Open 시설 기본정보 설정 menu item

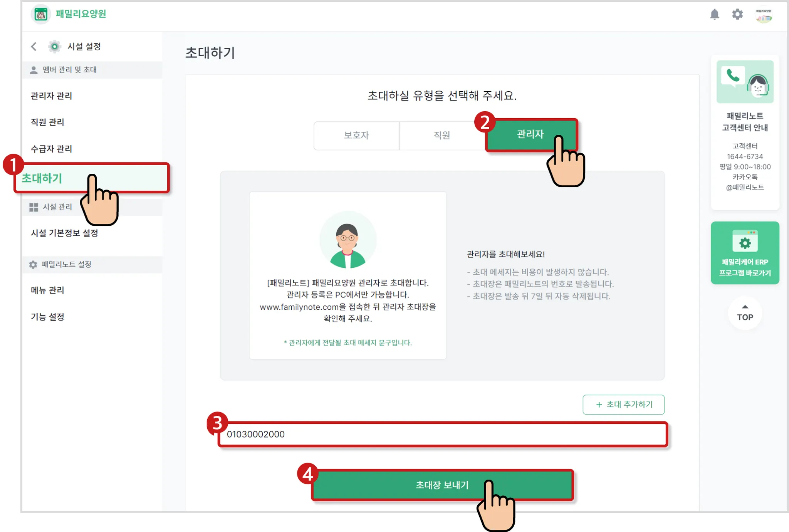coord(64,233)
